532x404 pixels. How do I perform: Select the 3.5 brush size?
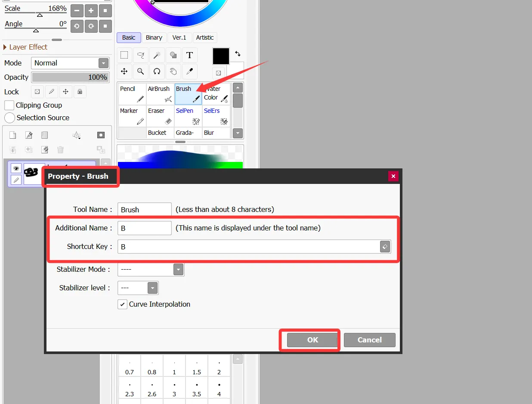(197, 389)
